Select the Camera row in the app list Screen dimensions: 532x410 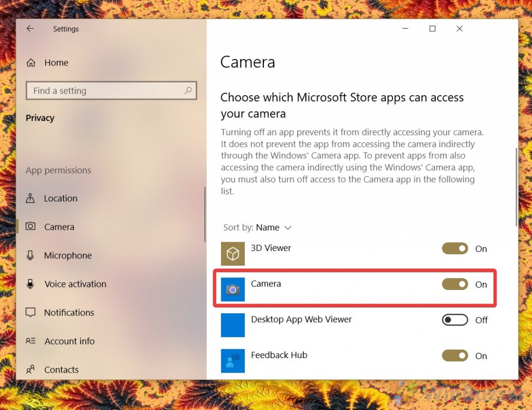click(312, 284)
